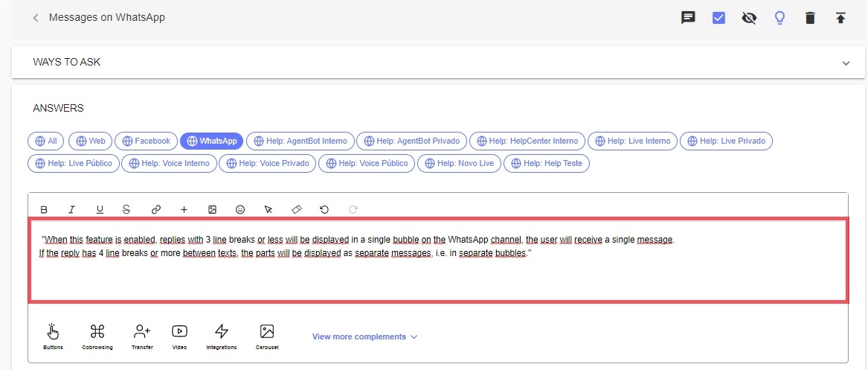Select Help: Voice Privado chip

click(267, 163)
